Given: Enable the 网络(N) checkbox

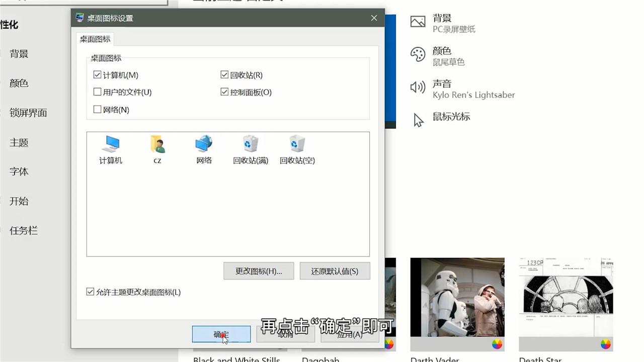Looking at the screenshot, I should [x=97, y=109].
